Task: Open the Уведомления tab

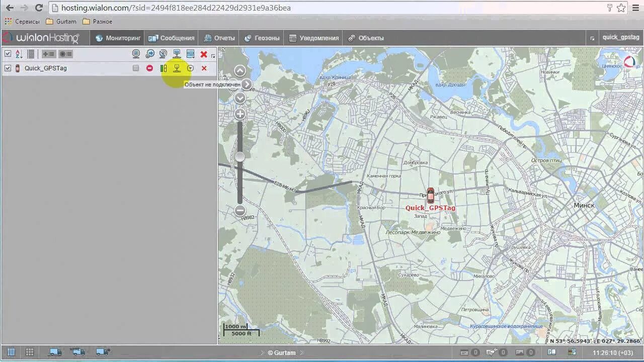Action: (314, 38)
